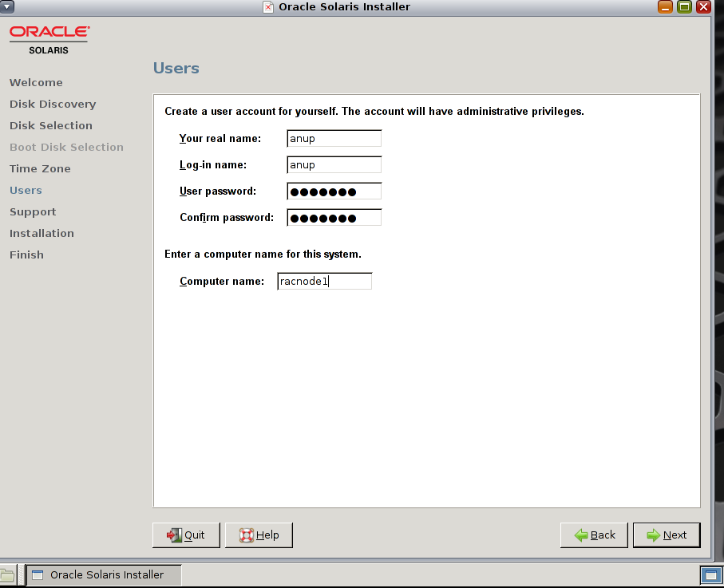The image size is (724, 588).
Task: Click the title bar document icon
Action: point(267,7)
